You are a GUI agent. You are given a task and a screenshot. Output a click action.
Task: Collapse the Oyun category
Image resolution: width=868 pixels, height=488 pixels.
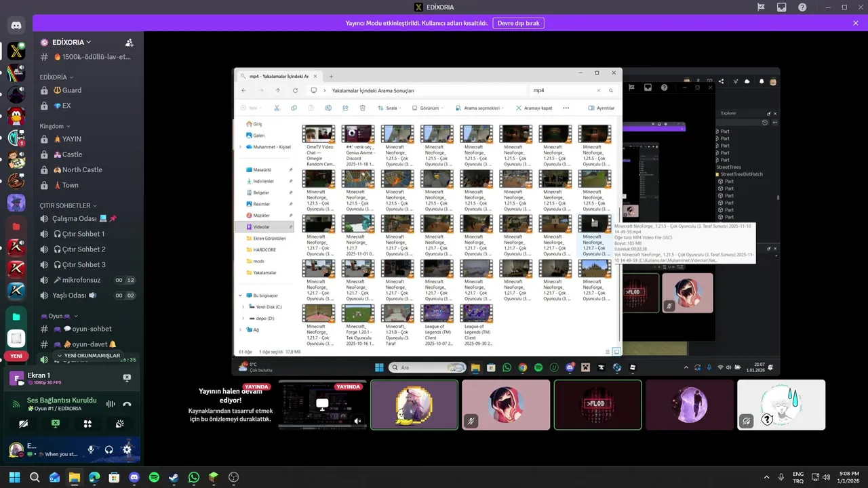tap(59, 316)
